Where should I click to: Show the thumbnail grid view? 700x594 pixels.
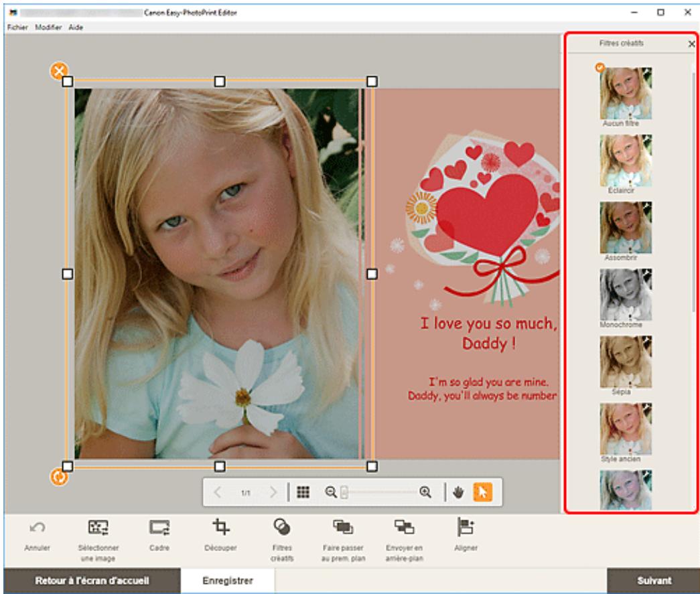(x=303, y=492)
